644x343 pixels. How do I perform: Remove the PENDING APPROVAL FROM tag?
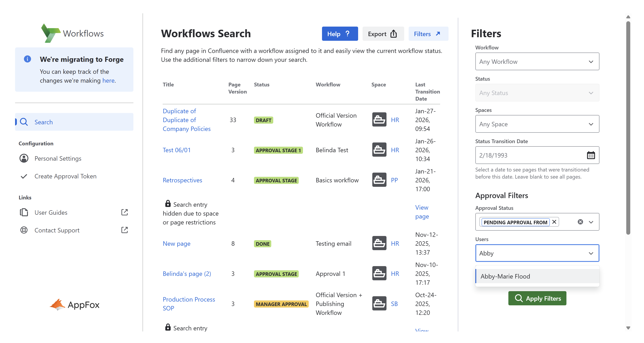pyautogui.click(x=554, y=222)
